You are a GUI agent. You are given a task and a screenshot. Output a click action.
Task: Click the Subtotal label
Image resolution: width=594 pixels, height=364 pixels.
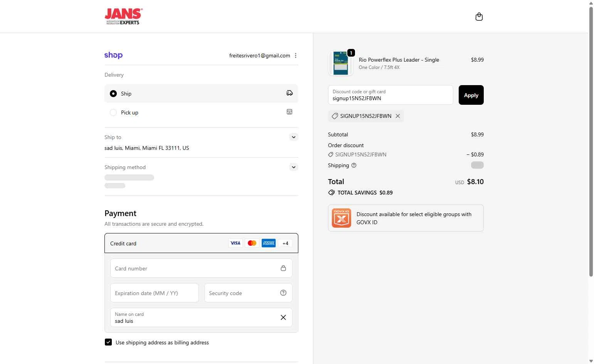click(x=338, y=134)
